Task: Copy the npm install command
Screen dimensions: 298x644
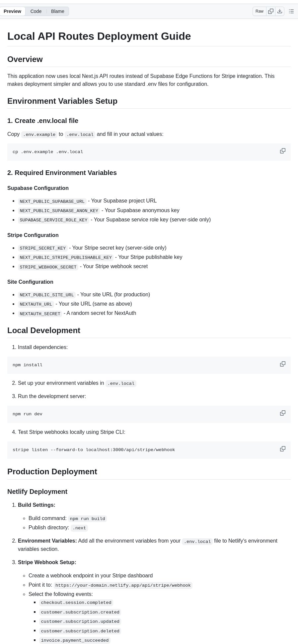Action: click(x=282, y=364)
